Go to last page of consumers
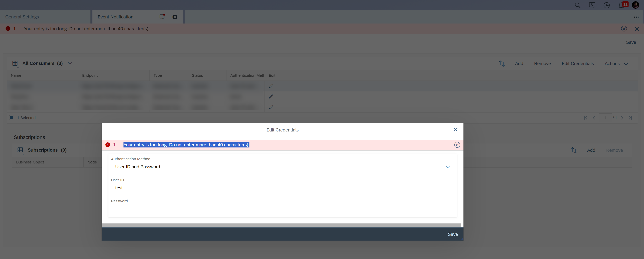 click(x=630, y=118)
